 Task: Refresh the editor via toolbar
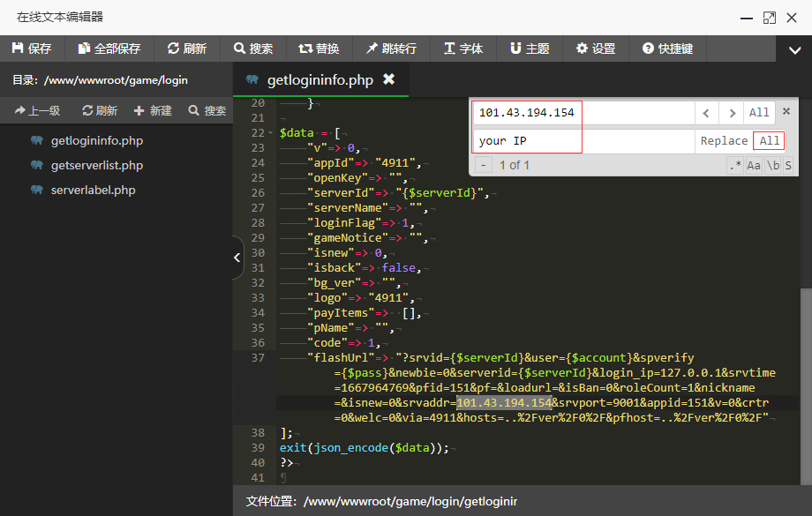187,49
